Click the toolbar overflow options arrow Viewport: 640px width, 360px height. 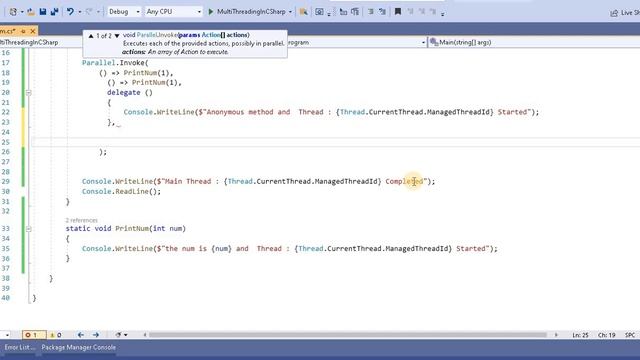443,14
